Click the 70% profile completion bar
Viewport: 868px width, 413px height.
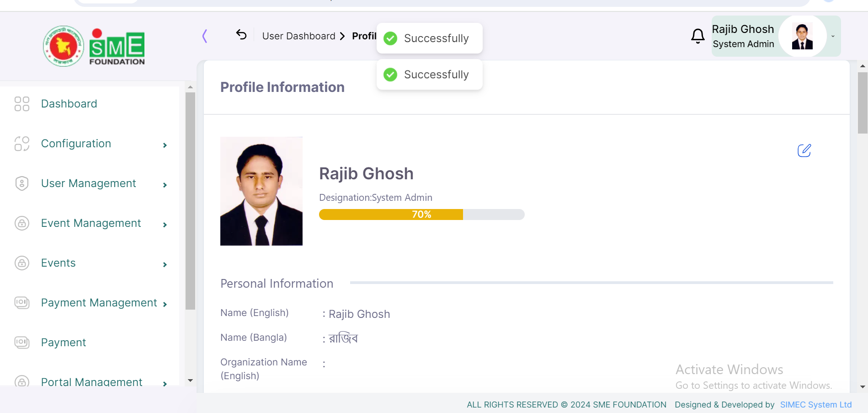tap(421, 215)
